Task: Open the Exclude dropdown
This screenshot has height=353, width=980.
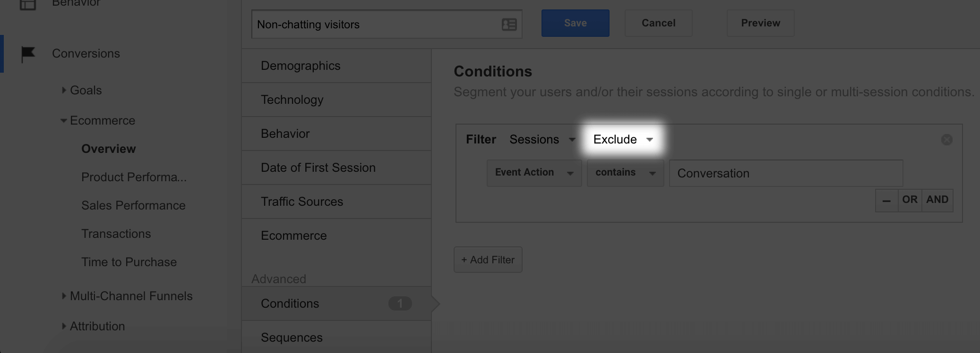Action: coord(623,140)
